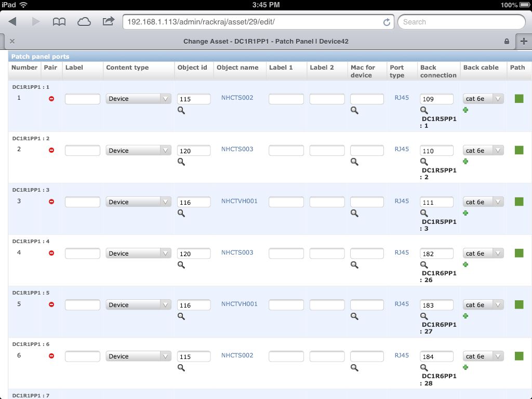
Task: Remove pair on port DC1R1PP1 : 4
Action: pyautogui.click(x=51, y=253)
